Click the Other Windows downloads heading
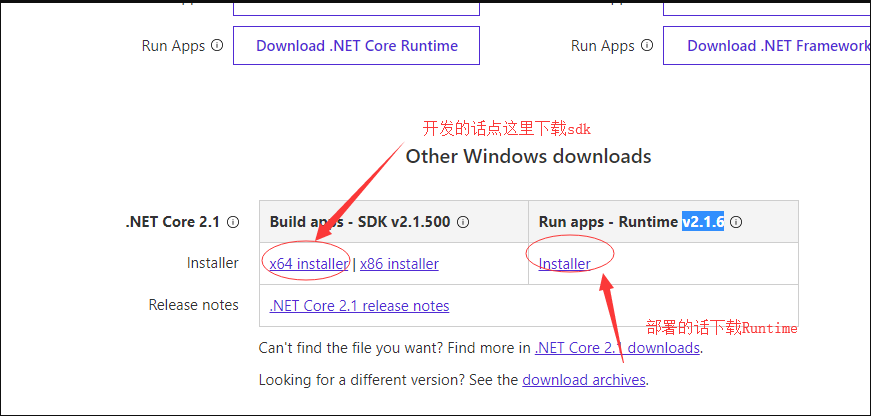The width and height of the screenshot is (871, 416). click(x=528, y=156)
